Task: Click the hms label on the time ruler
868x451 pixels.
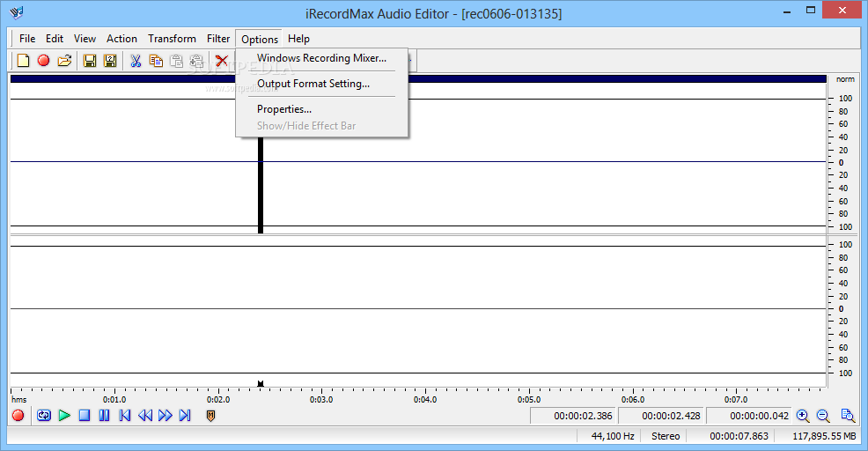Action: pyautogui.click(x=18, y=400)
